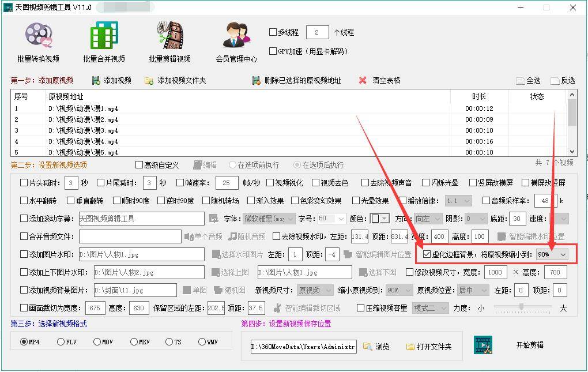Click the save location path input field
This screenshot has width=588, height=372.
point(304,347)
